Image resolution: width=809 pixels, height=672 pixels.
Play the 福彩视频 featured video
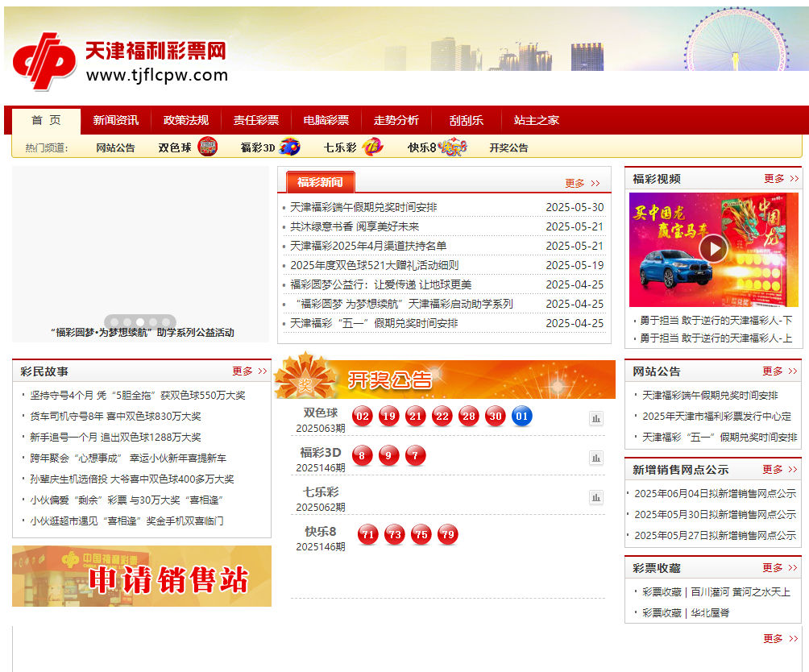tap(713, 247)
